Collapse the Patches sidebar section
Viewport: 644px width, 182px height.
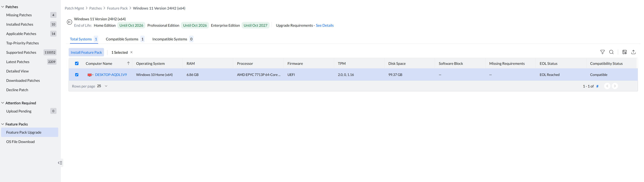(x=3, y=7)
